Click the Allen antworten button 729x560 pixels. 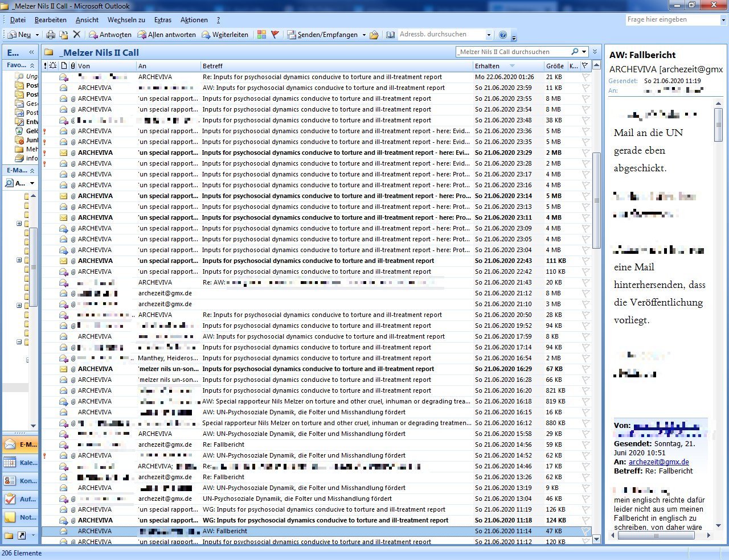click(166, 35)
